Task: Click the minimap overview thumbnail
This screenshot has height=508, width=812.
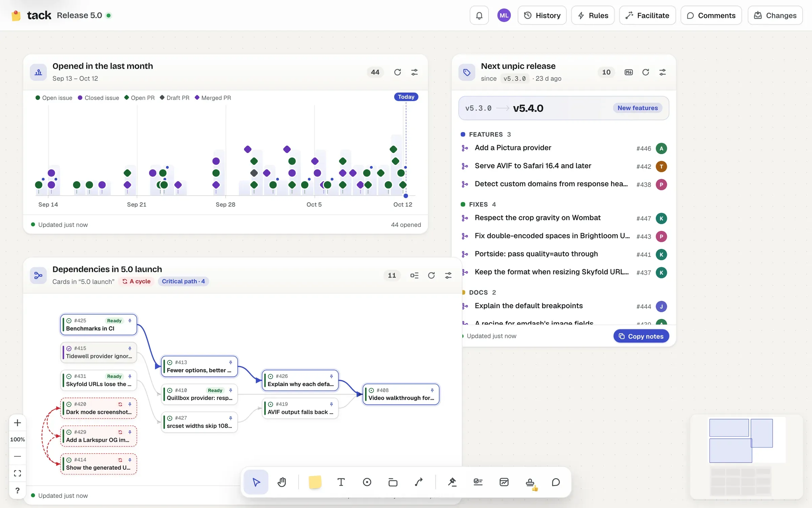Action: coord(746,457)
